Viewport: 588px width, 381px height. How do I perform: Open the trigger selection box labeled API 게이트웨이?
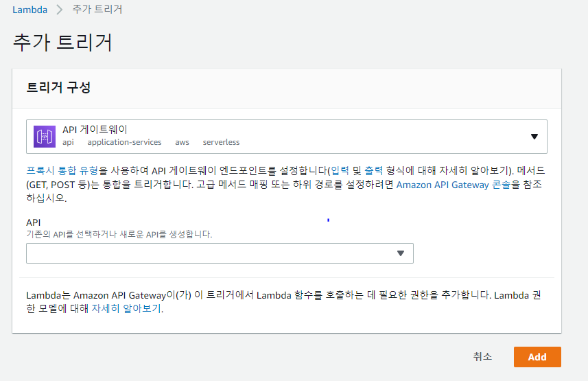point(287,137)
